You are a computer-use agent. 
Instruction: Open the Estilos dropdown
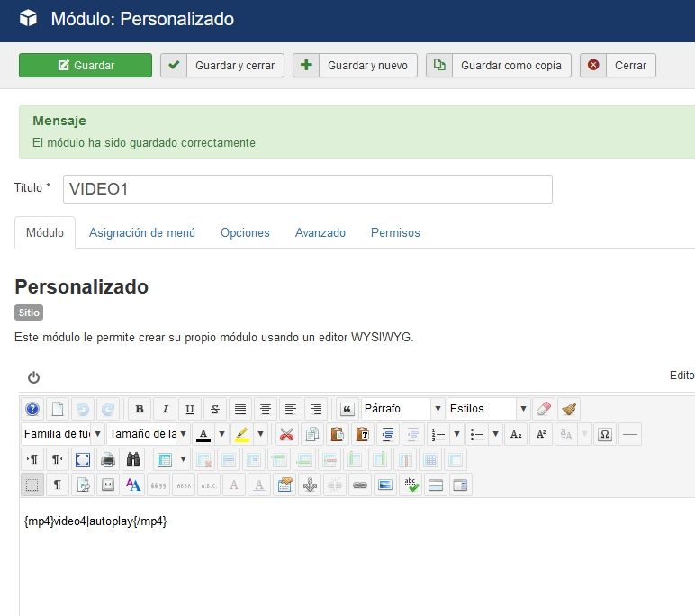click(x=489, y=409)
